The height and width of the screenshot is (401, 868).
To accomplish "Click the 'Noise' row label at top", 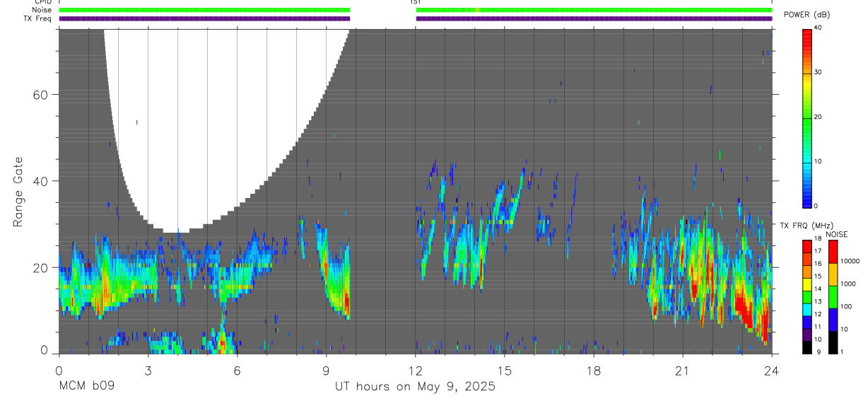I will [42, 10].
